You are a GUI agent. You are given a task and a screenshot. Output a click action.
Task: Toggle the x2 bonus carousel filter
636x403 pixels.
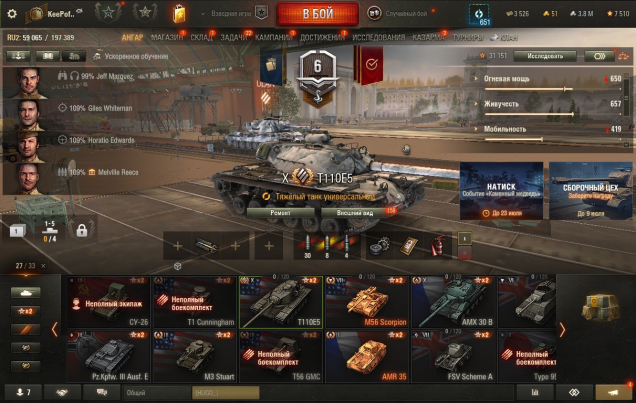[26, 311]
